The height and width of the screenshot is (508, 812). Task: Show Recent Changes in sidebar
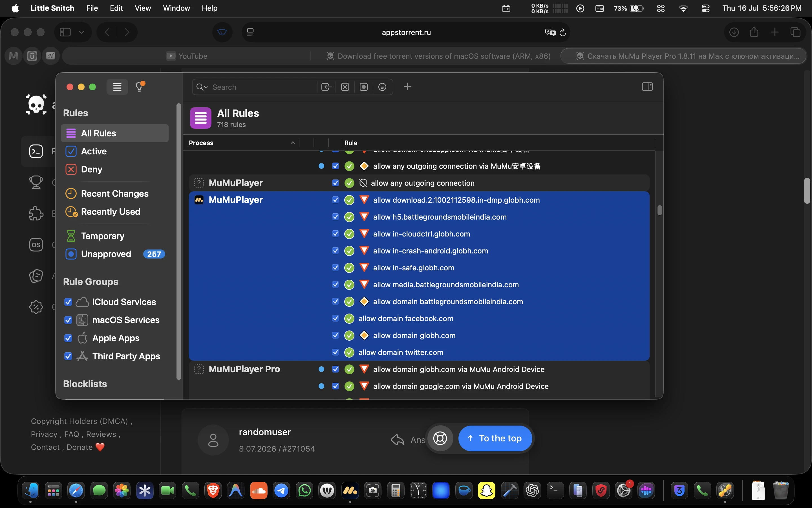(114, 194)
